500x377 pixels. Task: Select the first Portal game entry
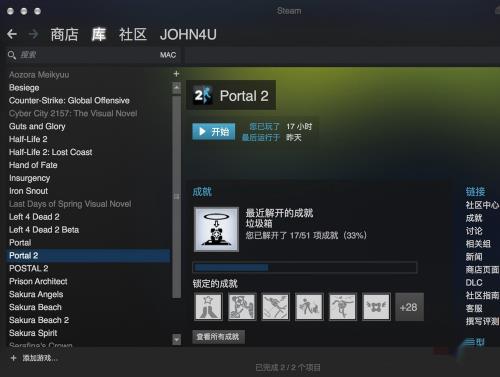pos(20,243)
